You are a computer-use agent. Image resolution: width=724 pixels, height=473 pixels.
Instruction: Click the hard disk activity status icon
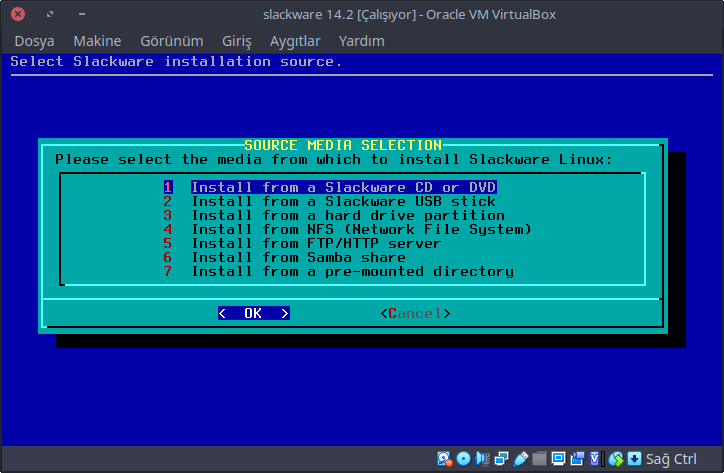pos(444,459)
